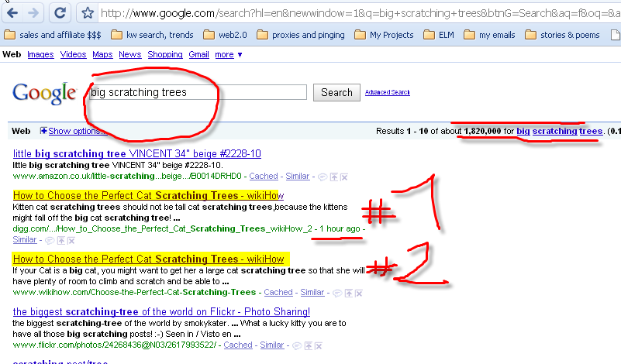Open the 'web2.0' bookmark folder
The image size is (621, 364).
click(226, 35)
